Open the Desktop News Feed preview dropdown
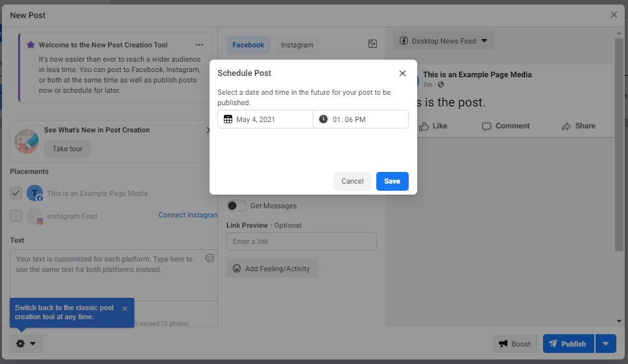Screen dimensions: 628x364 pos(444,41)
